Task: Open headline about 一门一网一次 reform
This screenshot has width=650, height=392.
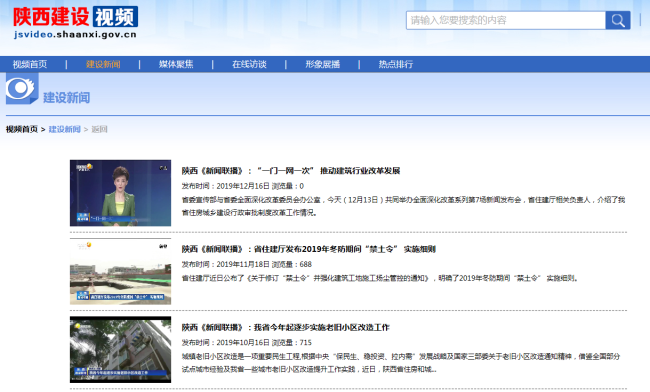Action: (x=291, y=171)
